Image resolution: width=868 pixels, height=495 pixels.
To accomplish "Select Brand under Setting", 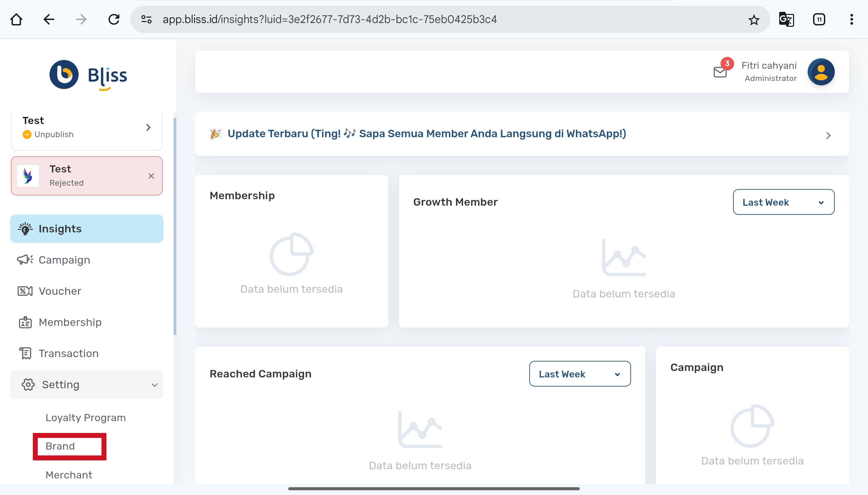I will coord(60,446).
